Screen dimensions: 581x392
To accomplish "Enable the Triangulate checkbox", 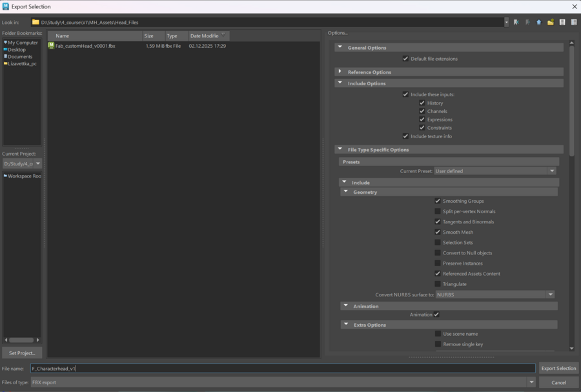I will click(x=438, y=284).
